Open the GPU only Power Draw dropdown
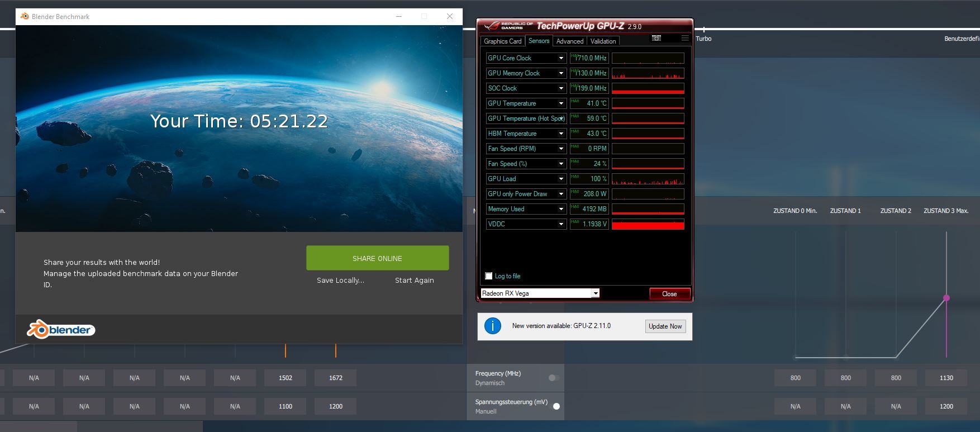The height and width of the screenshot is (432, 980). pos(561,194)
